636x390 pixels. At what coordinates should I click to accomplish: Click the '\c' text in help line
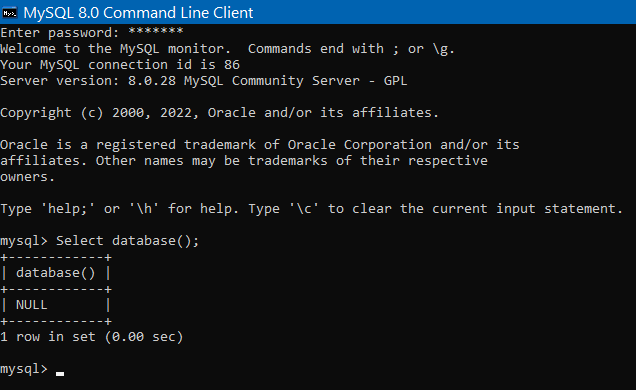tap(304, 209)
